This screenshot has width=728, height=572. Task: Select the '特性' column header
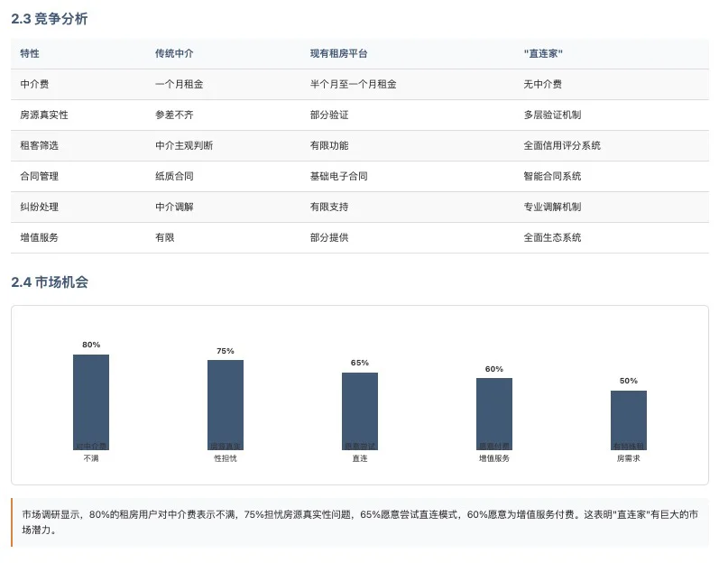[x=30, y=53]
